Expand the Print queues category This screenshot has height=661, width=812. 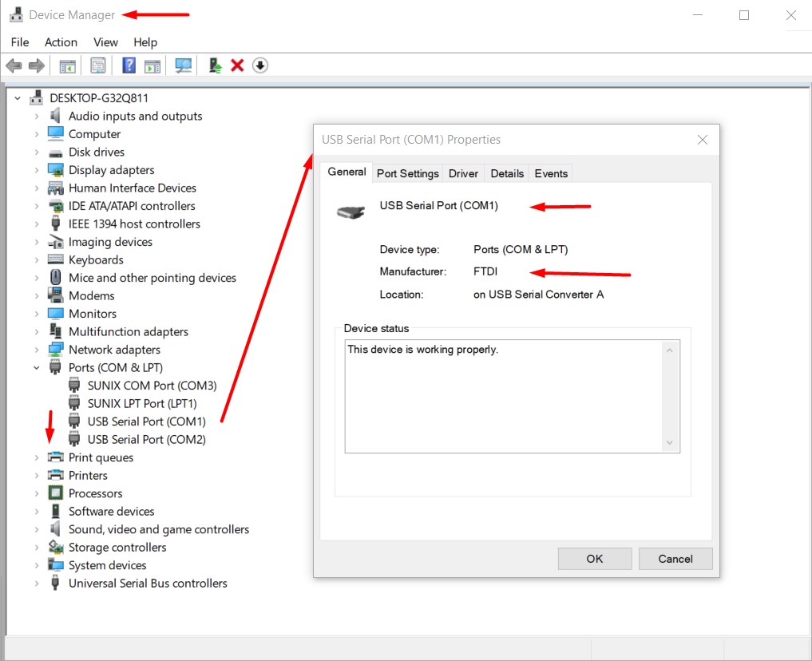[x=36, y=457]
